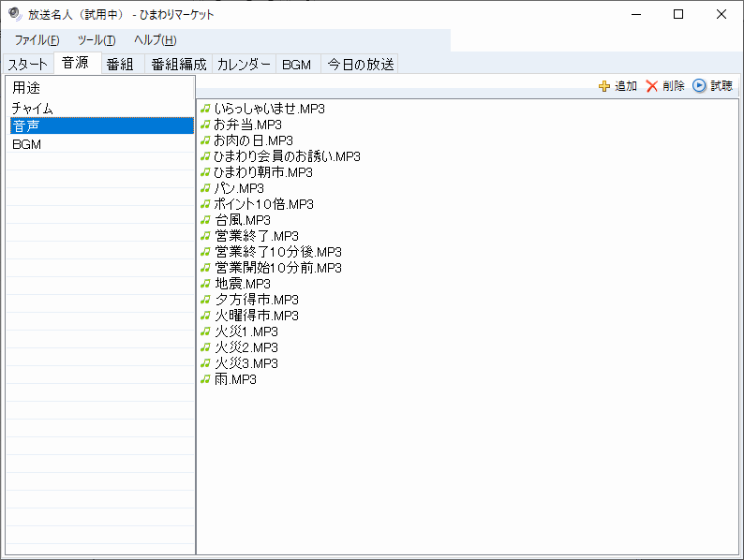Switch to the スタート tab
Screen dimensions: 744x560
(27, 65)
